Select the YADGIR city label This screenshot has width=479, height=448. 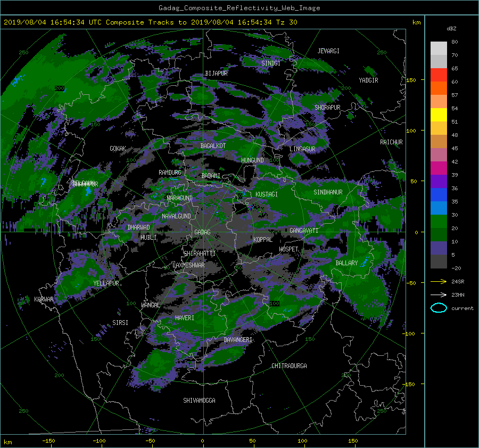(x=368, y=80)
